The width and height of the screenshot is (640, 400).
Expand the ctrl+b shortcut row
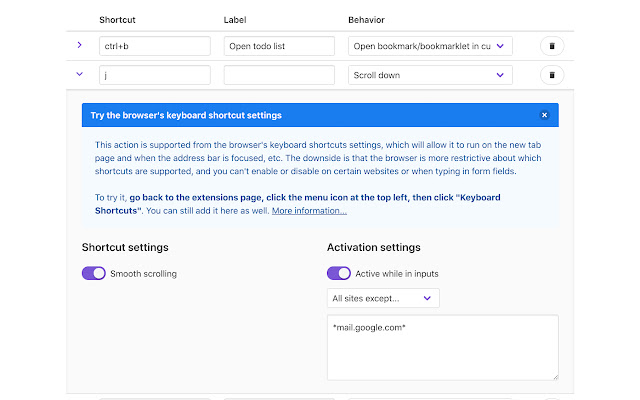pos(80,46)
